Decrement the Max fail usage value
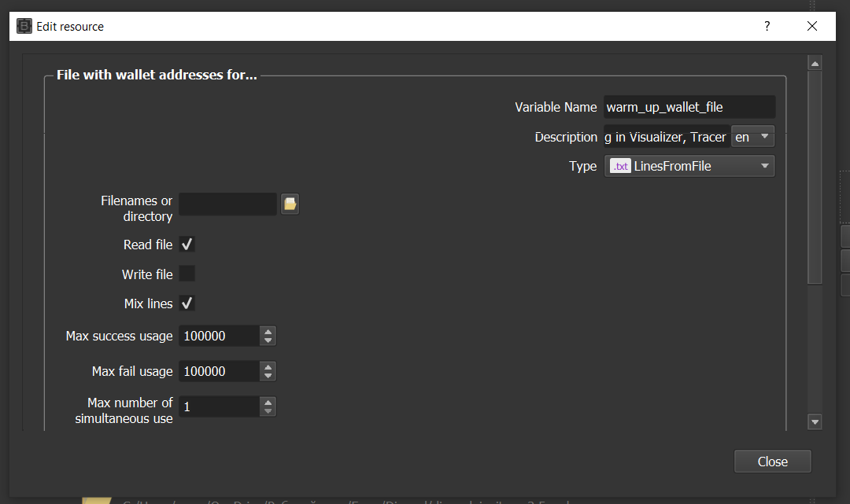 (x=268, y=376)
